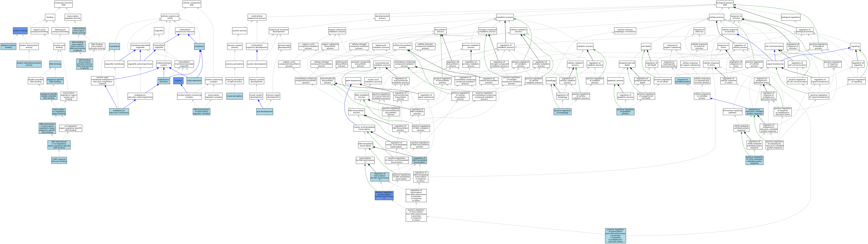Select the light blue 'response to unfolded protein' node
Screen dimensions: 868x244
pyautogui.click(x=683, y=81)
